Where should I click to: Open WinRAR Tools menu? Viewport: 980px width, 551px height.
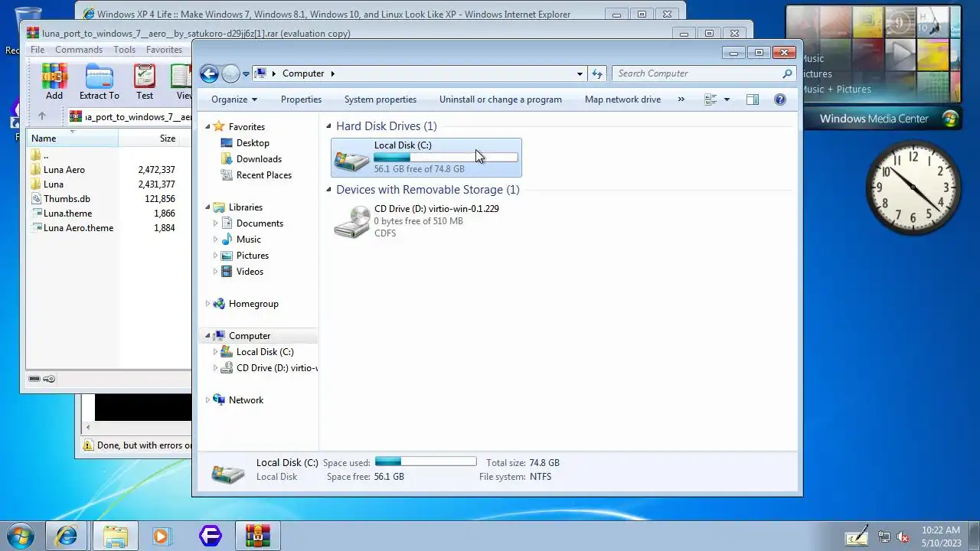pyautogui.click(x=124, y=50)
